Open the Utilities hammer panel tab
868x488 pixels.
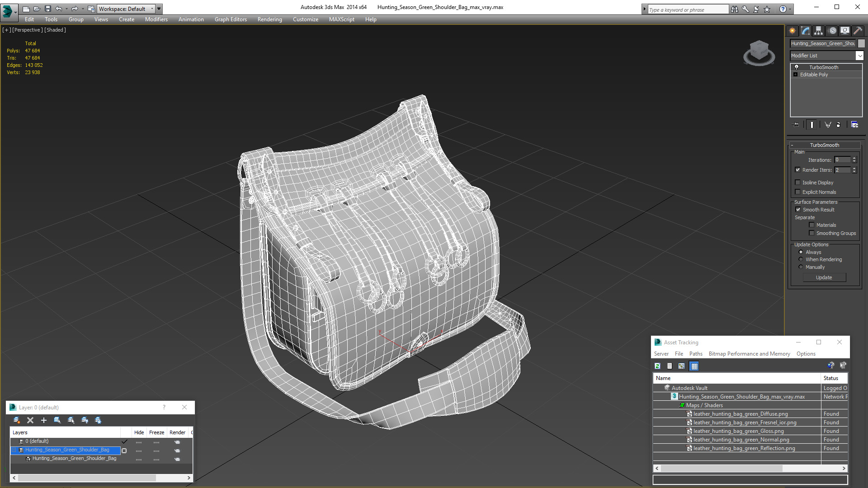pos(858,31)
